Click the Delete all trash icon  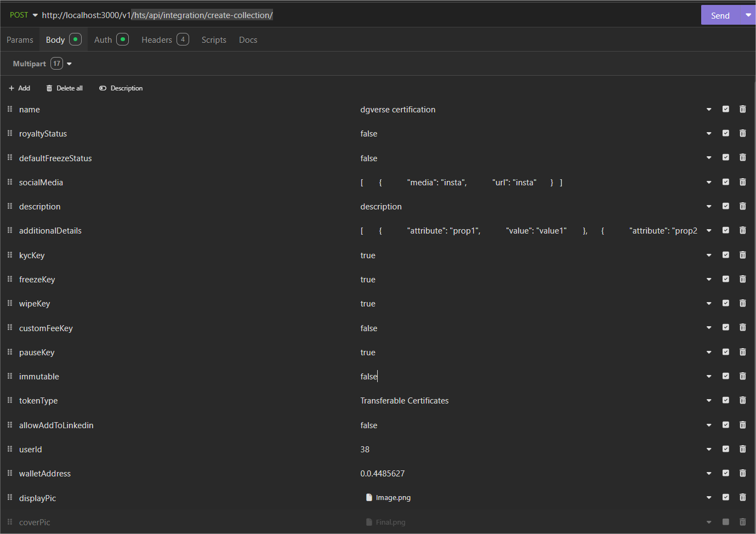point(49,88)
